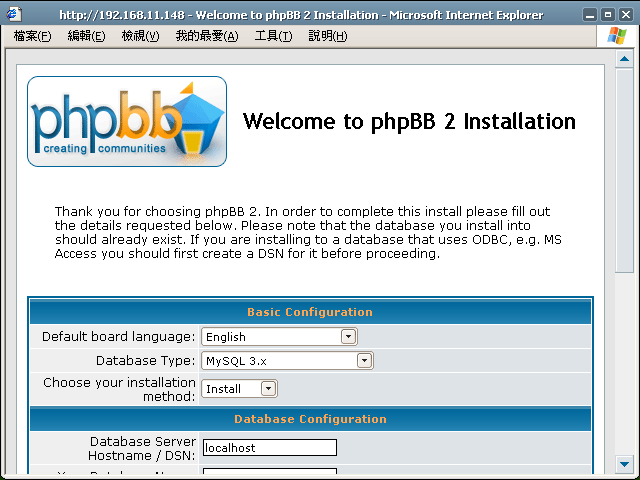Open the 我的最愛(A) favorites menu
640x480 pixels.
tap(207, 36)
